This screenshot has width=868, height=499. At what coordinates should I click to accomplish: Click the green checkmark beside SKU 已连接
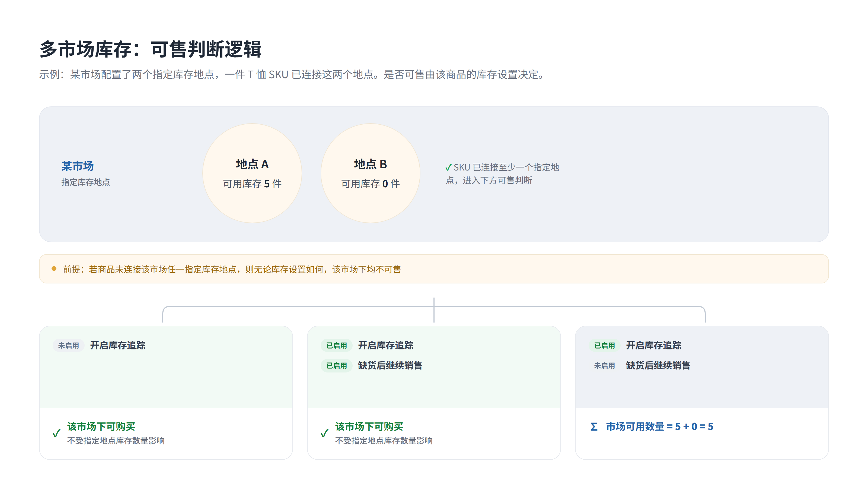[x=448, y=168]
